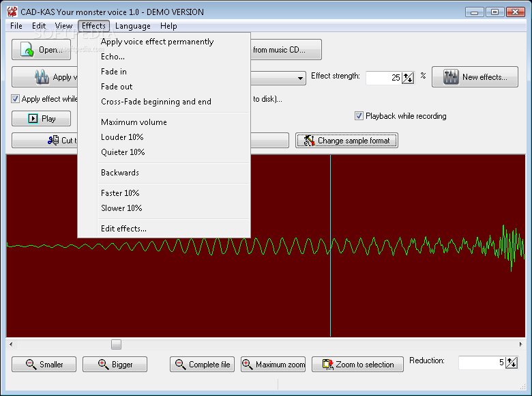Click the waveform scrollbar thumb
This screenshot has width=532, height=396.
[x=116, y=344]
